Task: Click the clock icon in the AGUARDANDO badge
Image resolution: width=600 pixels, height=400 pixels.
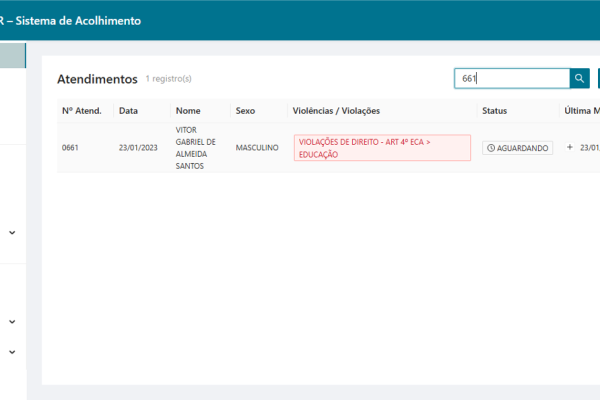Action: click(491, 148)
